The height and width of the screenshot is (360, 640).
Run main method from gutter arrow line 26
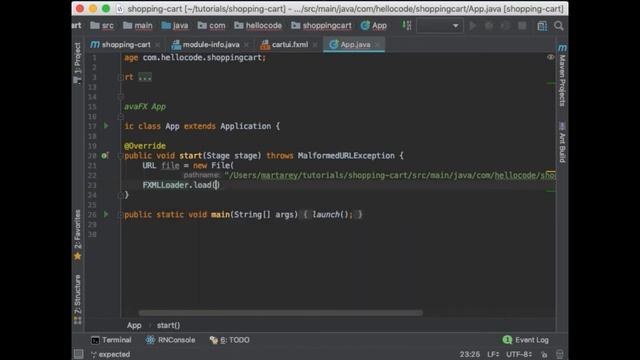tap(106, 214)
